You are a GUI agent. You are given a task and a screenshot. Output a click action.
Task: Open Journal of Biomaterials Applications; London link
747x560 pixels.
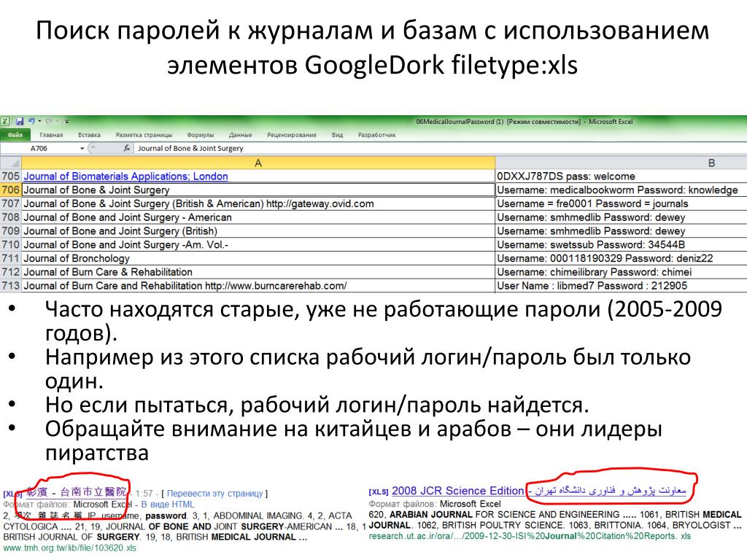tap(125, 176)
